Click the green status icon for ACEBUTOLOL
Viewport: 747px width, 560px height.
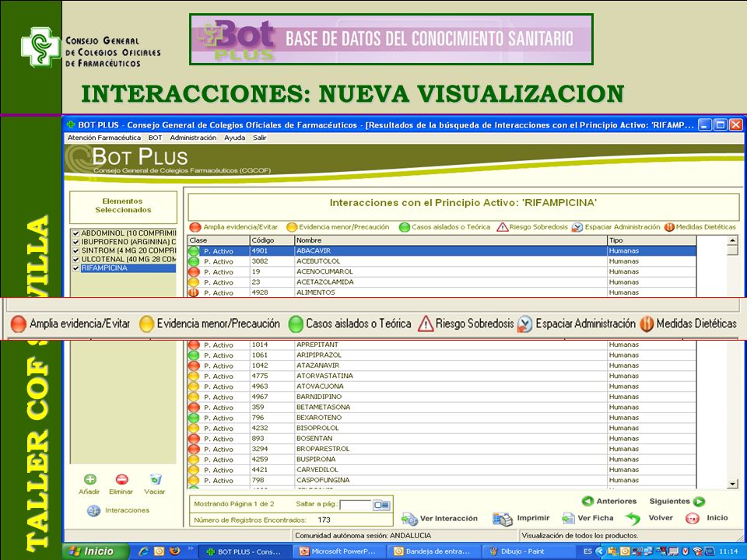pos(194,261)
